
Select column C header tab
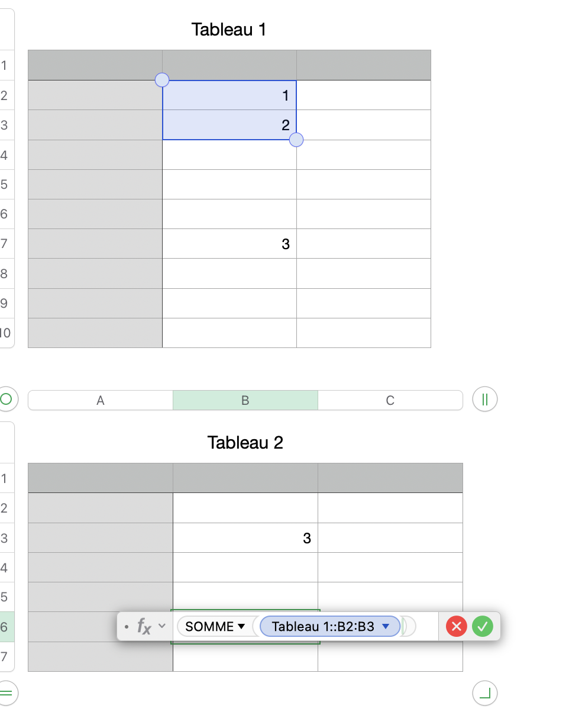(x=390, y=401)
